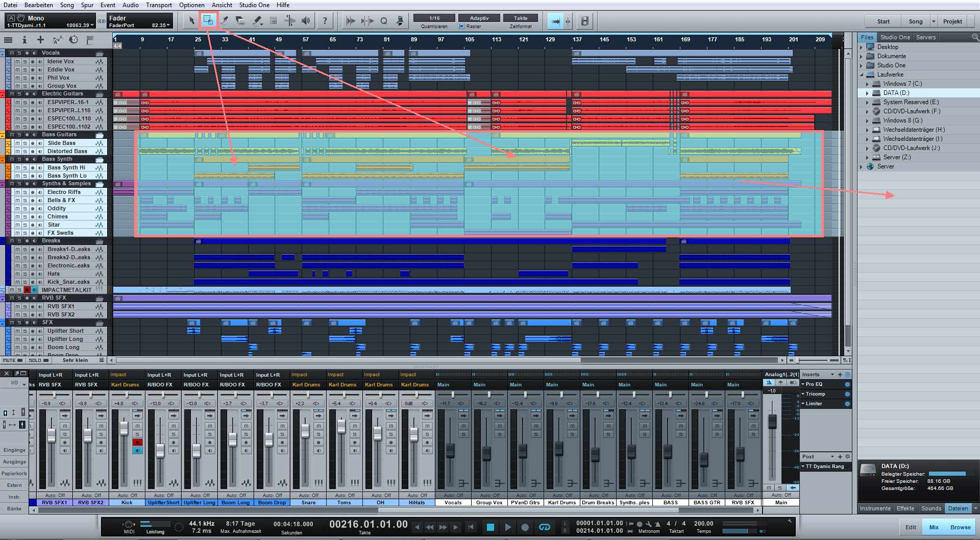Screen dimensions: 980x540
Task: Click the Tempo 200.00 field
Action: click(703, 524)
